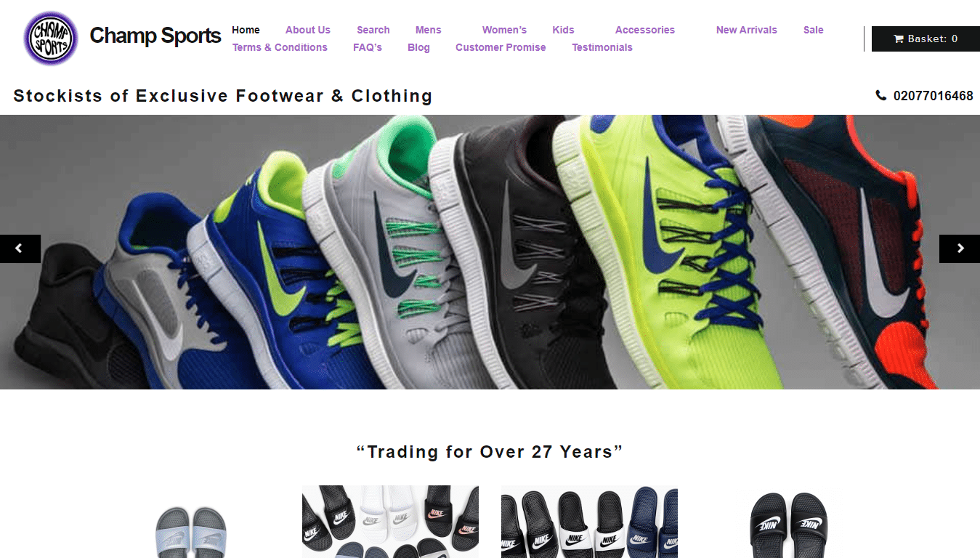Click the phone icon beside number
The width and height of the screenshot is (980, 558).
point(881,95)
